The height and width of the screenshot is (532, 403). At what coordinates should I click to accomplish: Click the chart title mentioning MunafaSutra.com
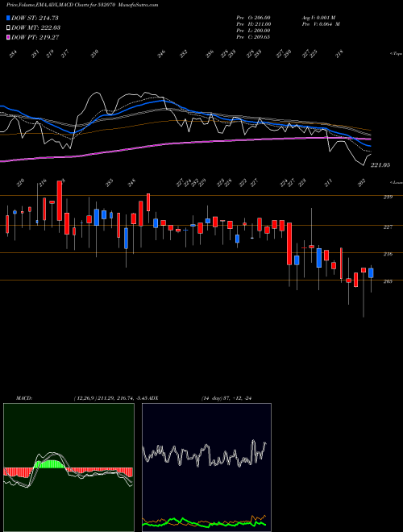[82, 5]
